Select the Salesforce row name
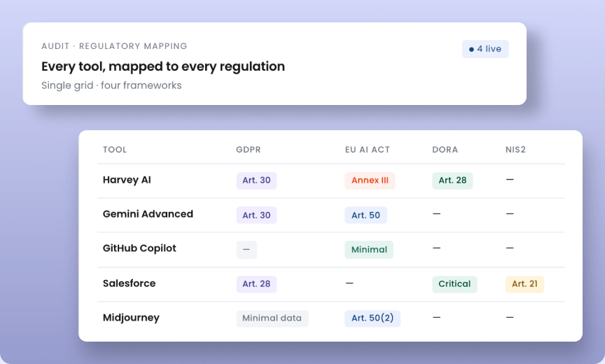The width and height of the screenshot is (605, 364). coord(129,283)
